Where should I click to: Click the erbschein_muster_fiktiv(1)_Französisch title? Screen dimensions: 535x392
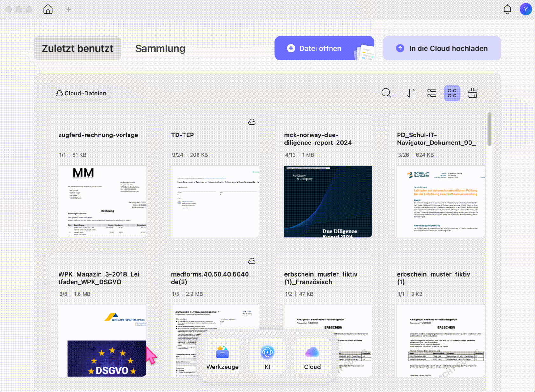coord(321,278)
